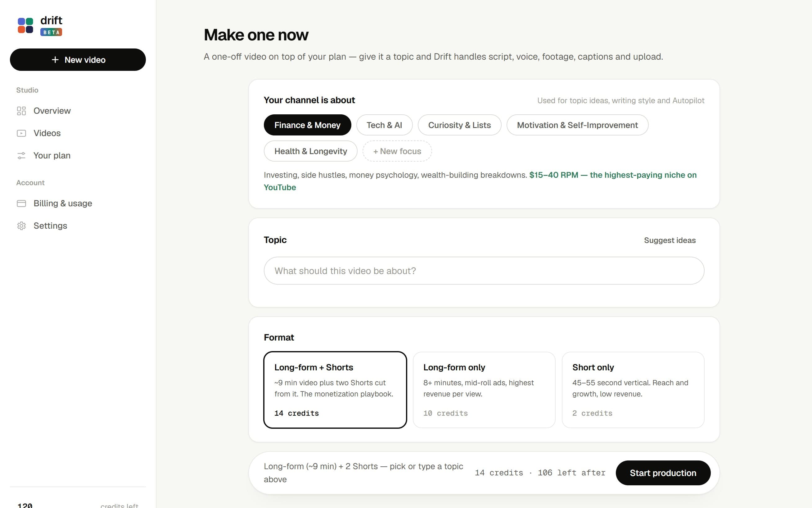Image resolution: width=812 pixels, height=508 pixels.
Task: Open Your plan in the sidebar
Action: (x=78, y=156)
